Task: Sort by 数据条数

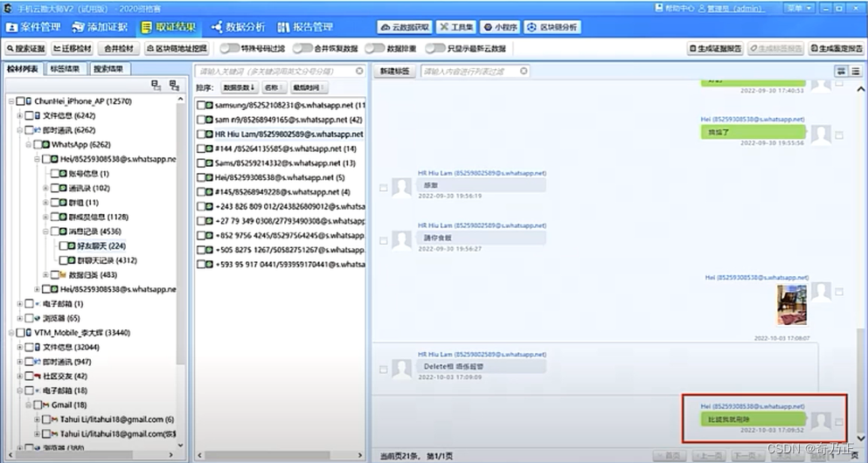Action: click(x=240, y=87)
